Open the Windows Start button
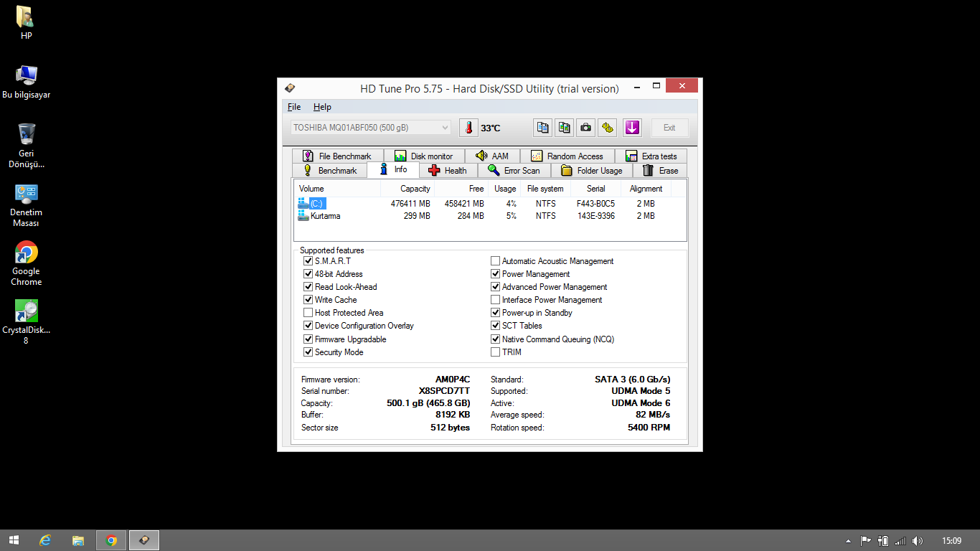The height and width of the screenshot is (551, 980). click(x=14, y=540)
